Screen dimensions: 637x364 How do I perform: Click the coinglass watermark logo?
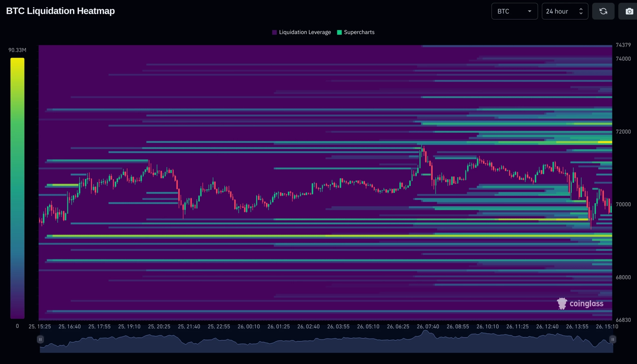coord(580,303)
